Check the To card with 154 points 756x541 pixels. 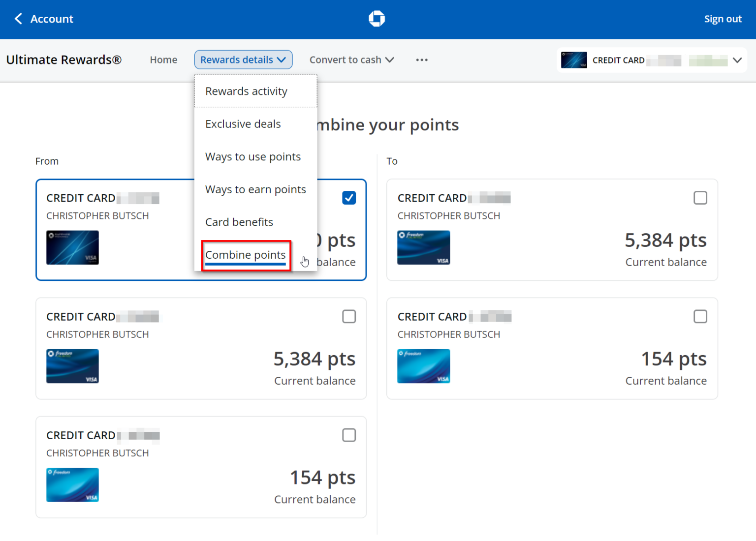pos(700,316)
